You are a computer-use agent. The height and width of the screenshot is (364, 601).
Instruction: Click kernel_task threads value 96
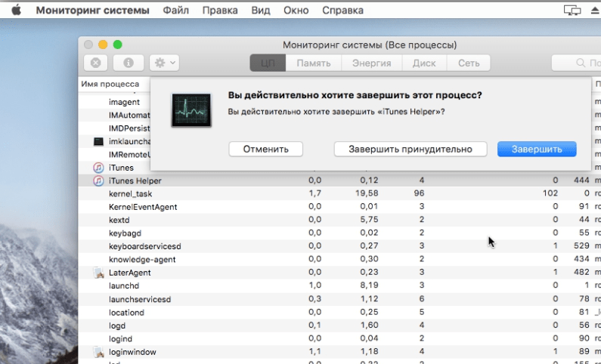(x=419, y=193)
